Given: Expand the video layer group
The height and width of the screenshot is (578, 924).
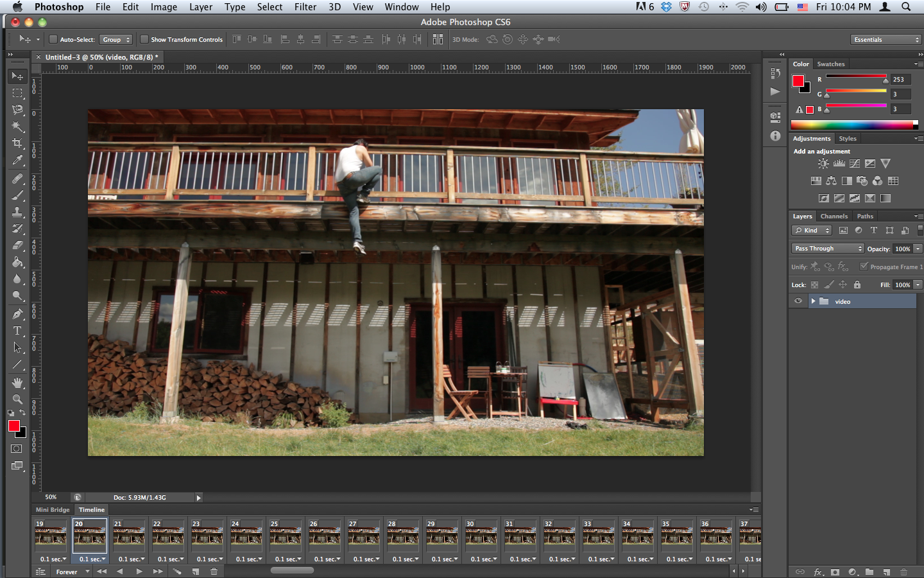Looking at the screenshot, I should coord(813,301).
